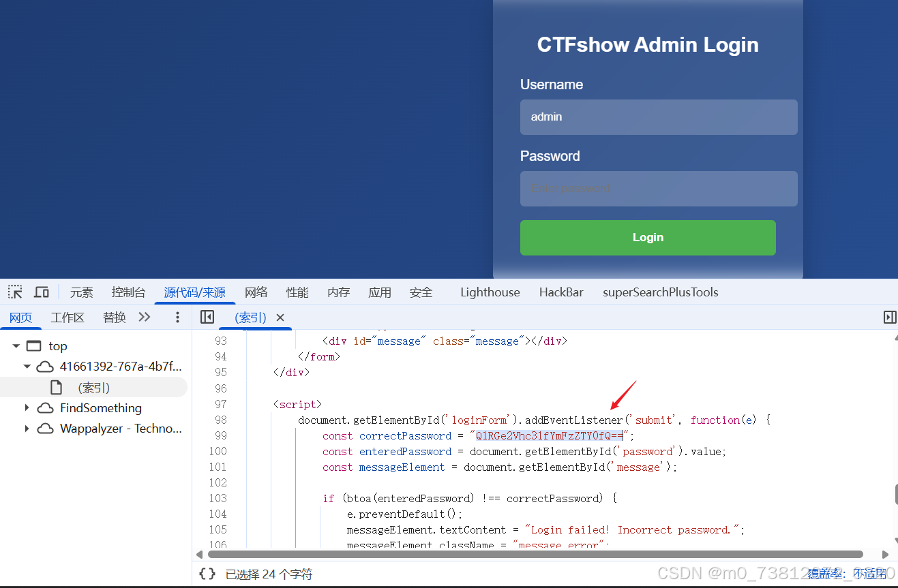Click the </form> tag on line 94
The width and height of the screenshot is (898, 588).
(319, 357)
